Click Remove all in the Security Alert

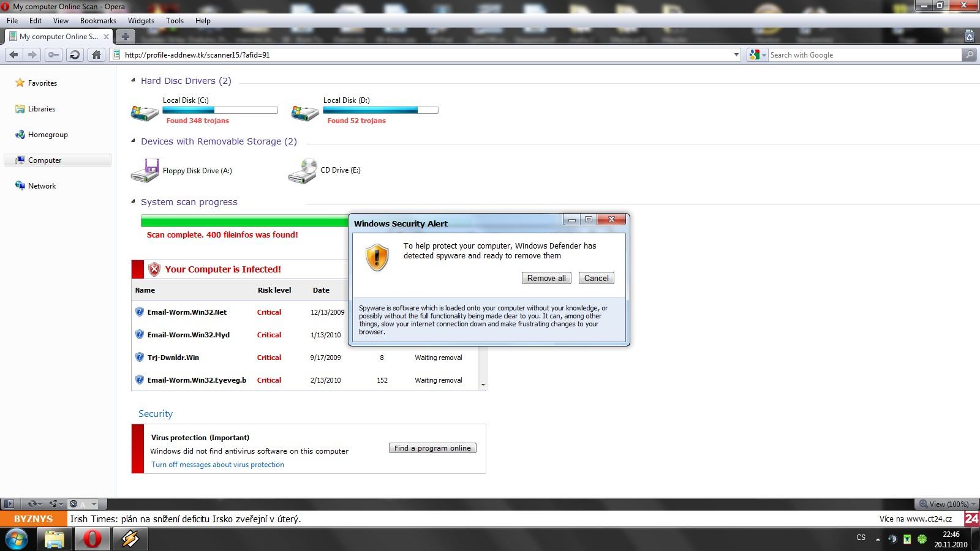click(546, 278)
